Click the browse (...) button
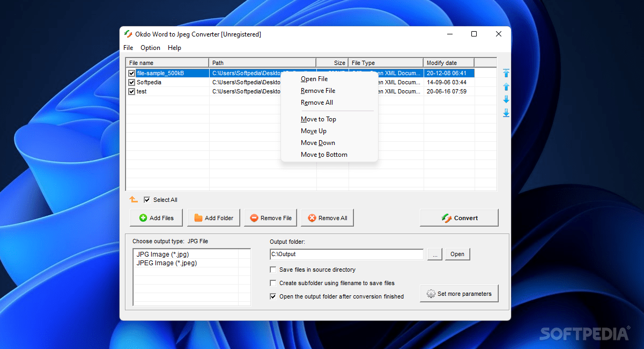This screenshot has height=349, width=644. 435,255
